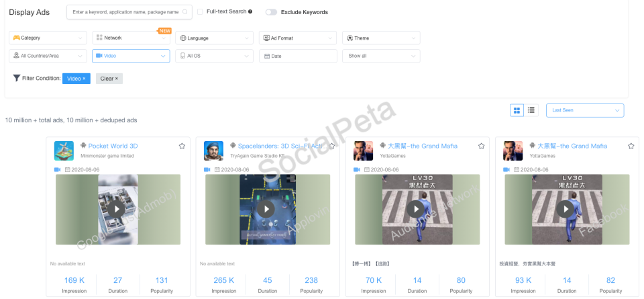
Task: Click the Full-text Search help icon
Action: [250, 12]
